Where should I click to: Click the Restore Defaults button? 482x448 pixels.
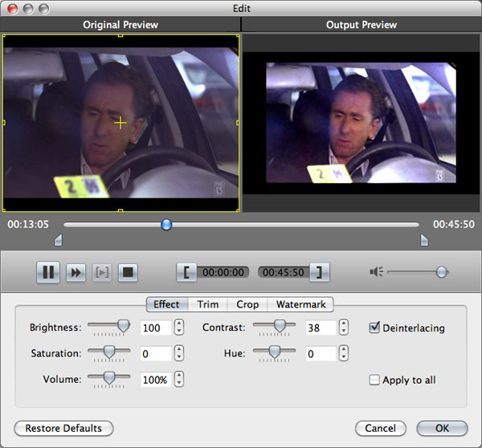tap(63, 428)
